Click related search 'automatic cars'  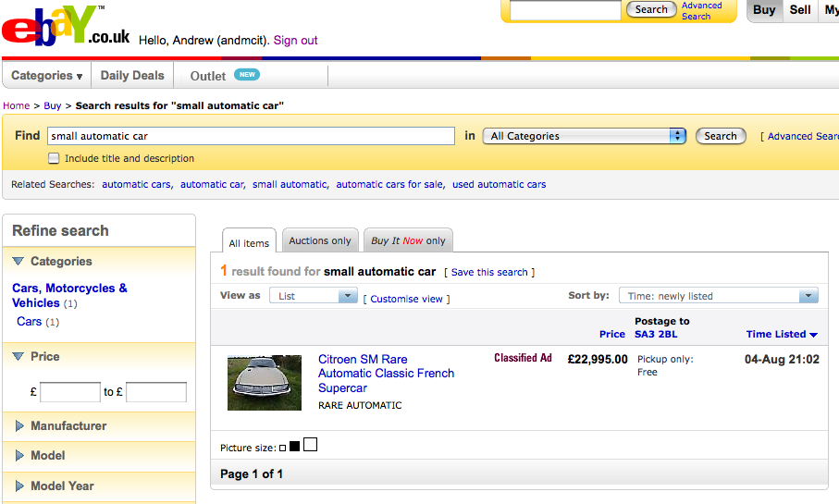pyautogui.click(x=136, y=184)
